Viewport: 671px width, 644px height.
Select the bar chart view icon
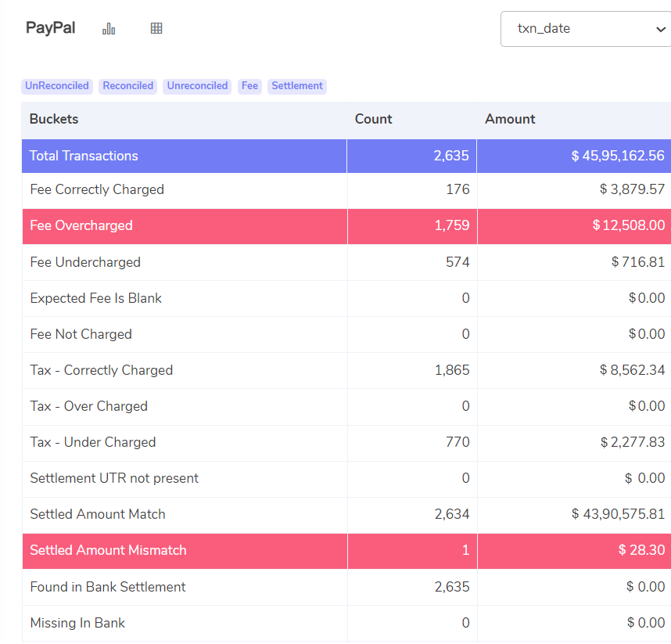point(109,27)
